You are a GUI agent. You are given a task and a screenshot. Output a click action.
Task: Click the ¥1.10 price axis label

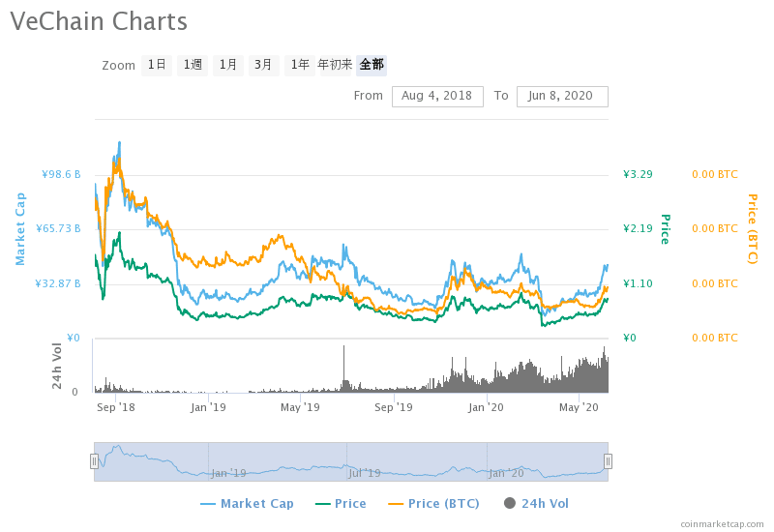pos(638,283)
